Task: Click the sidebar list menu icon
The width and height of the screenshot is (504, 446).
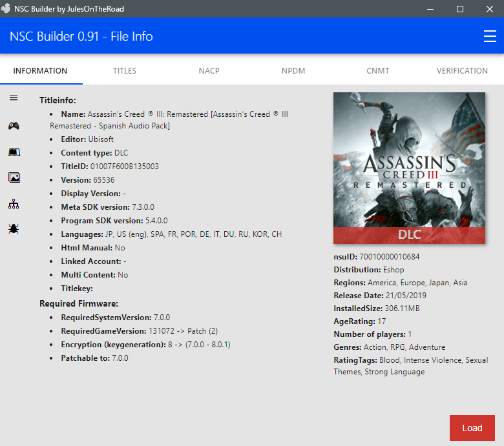Action: (x=14, y=98)
